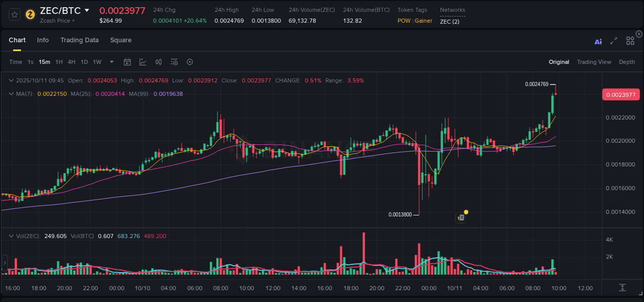
Task: Switch chart mode to Trading View
Action: click(594, 62)
